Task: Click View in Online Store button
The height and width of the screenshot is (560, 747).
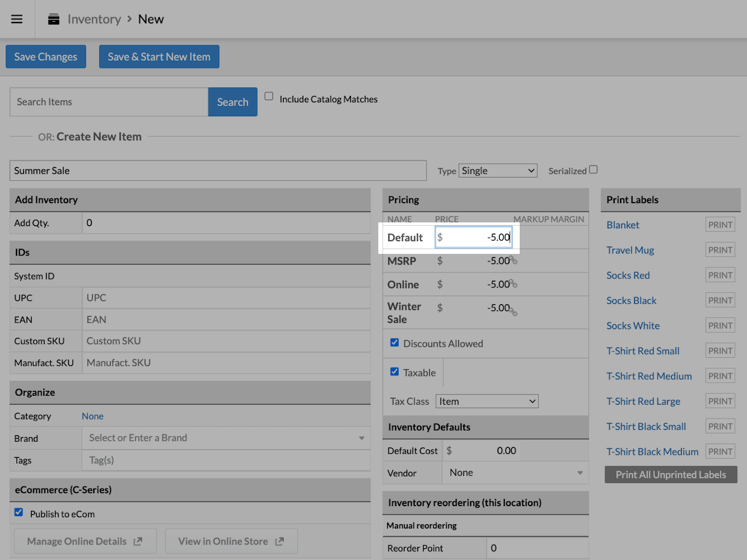Action: tap(232, 541)
